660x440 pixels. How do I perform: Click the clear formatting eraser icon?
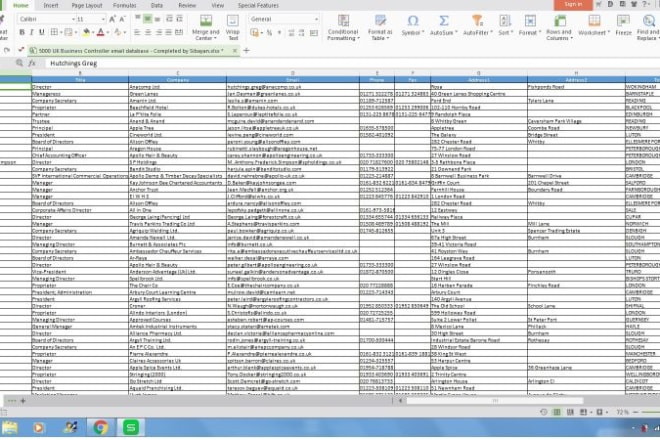(117, 32)
